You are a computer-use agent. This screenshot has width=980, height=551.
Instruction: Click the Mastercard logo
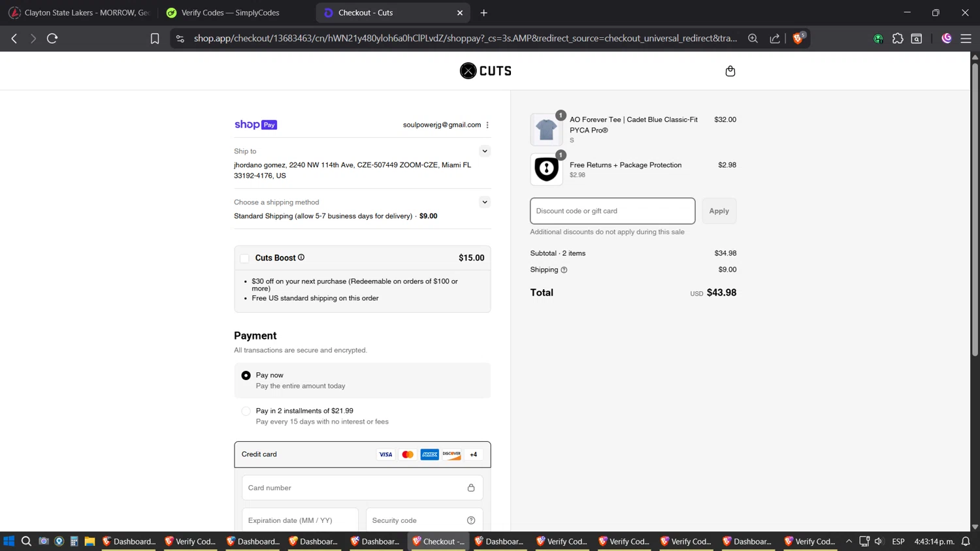408,454
